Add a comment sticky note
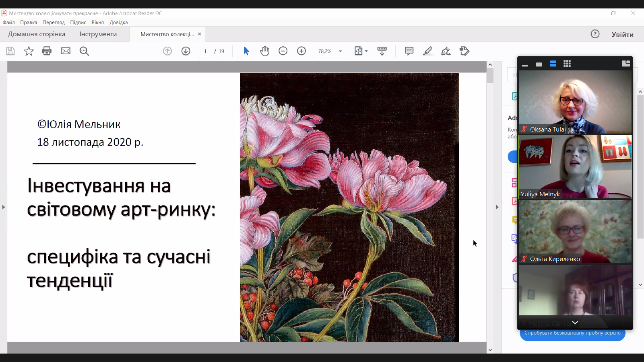Image resolution: width=644 pixels, height=362 pixels. pyautogui.click(x=409, y=51)
